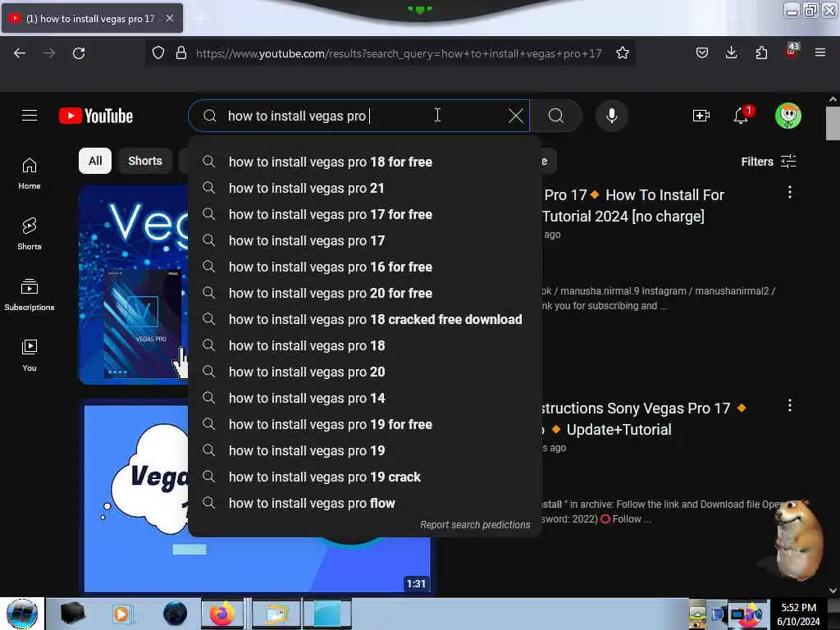Open the Filters options
The image size is (840, 630).
pos(768,162)
